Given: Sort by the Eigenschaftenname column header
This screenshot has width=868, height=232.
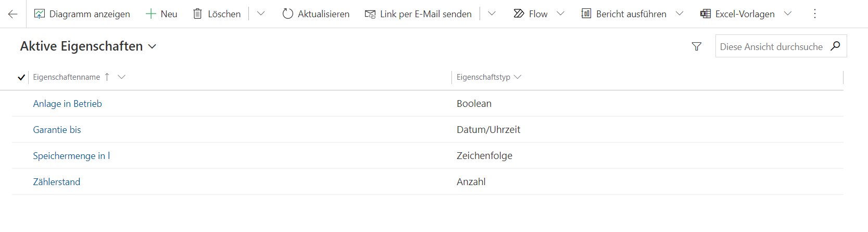Looking at the screenshot, I should pos(67,77).
